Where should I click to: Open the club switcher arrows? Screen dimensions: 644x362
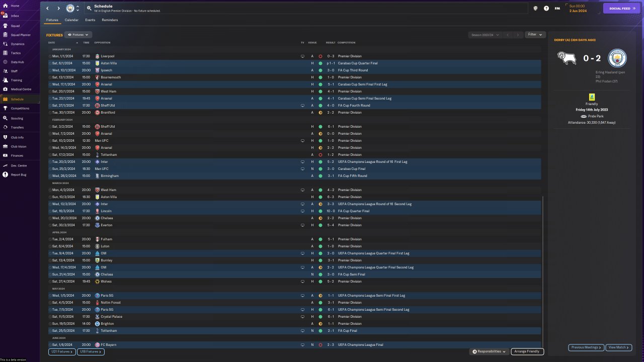click(x=77, y=9)
